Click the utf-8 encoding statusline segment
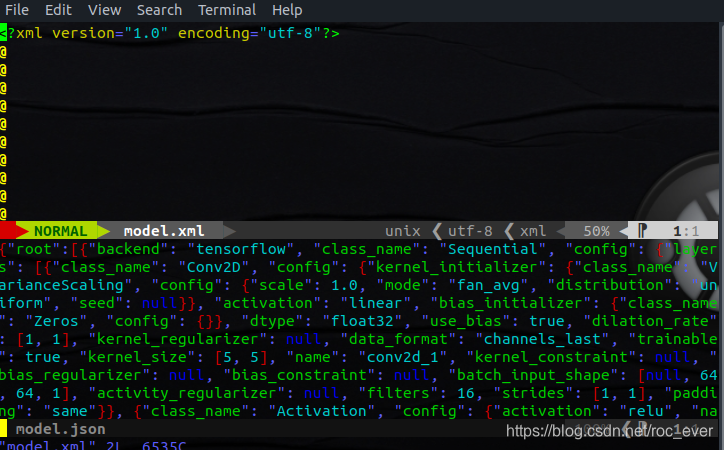This screenshot has width=724, height=450. 470,231
